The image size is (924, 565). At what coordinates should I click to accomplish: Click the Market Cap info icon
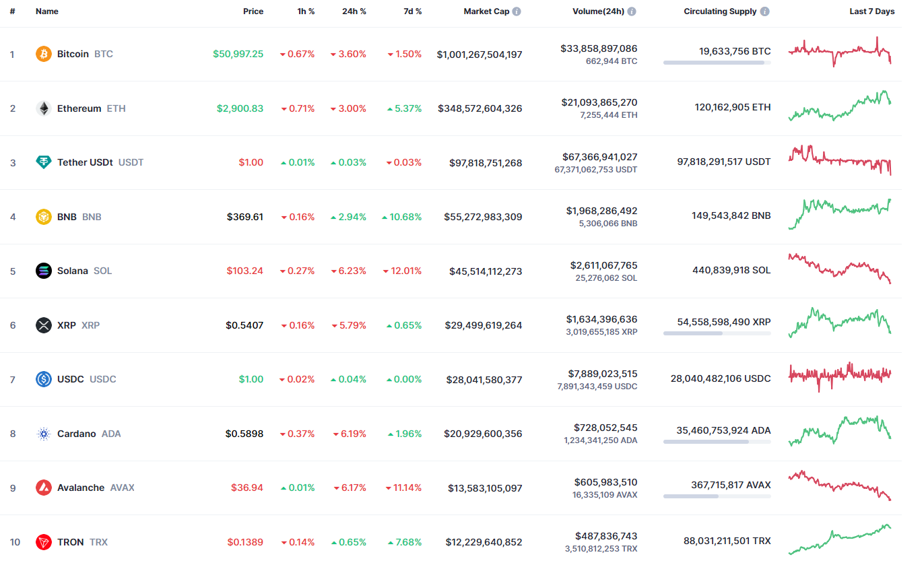(x=517, y=11)
